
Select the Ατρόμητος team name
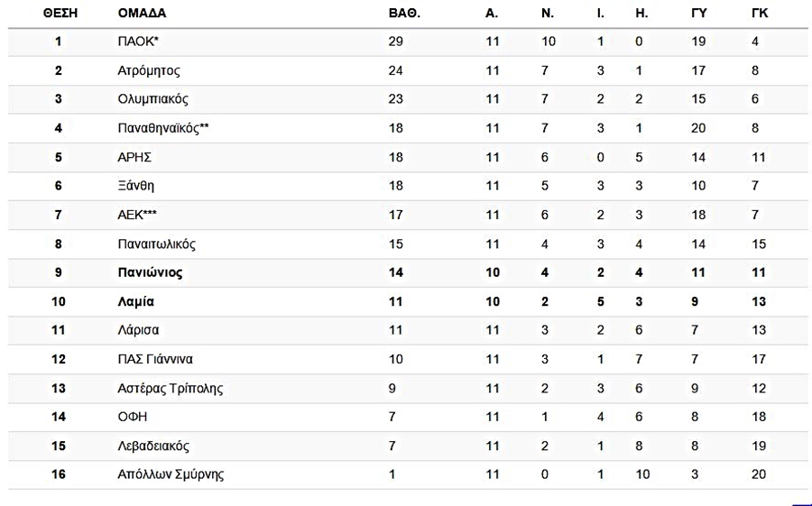(x=149, y=70)
